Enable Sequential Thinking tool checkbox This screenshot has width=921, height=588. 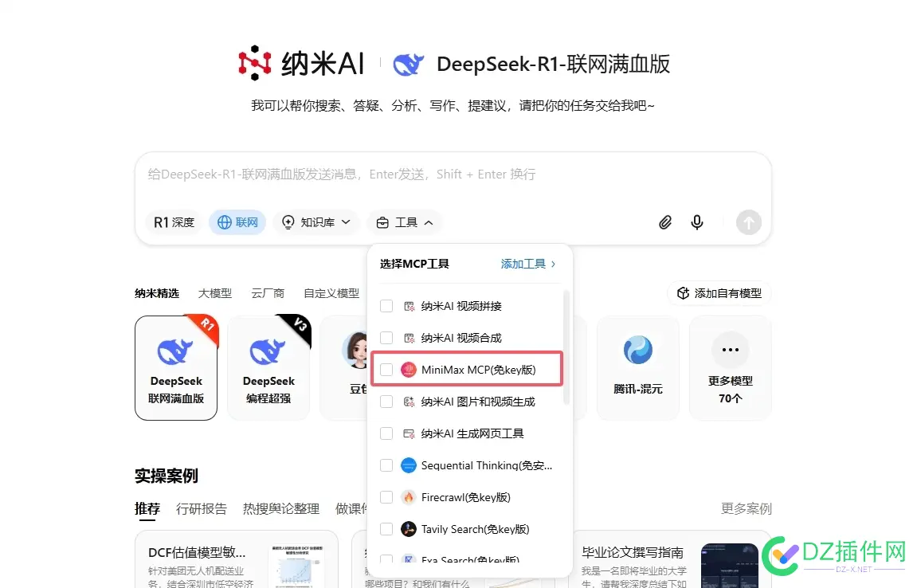pyautogui.click(x=386, y=465)
